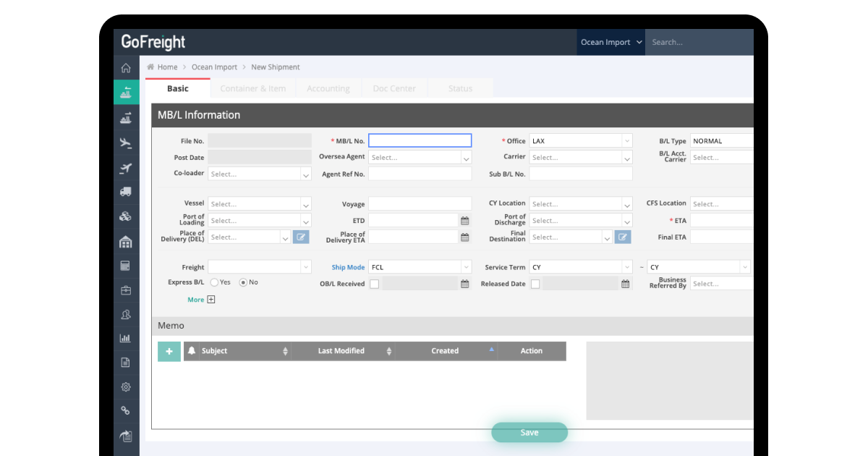Click the bell icon in Memo table header
Image resolution: width=868 pixels, height=456 pixels.
[192, 350]
